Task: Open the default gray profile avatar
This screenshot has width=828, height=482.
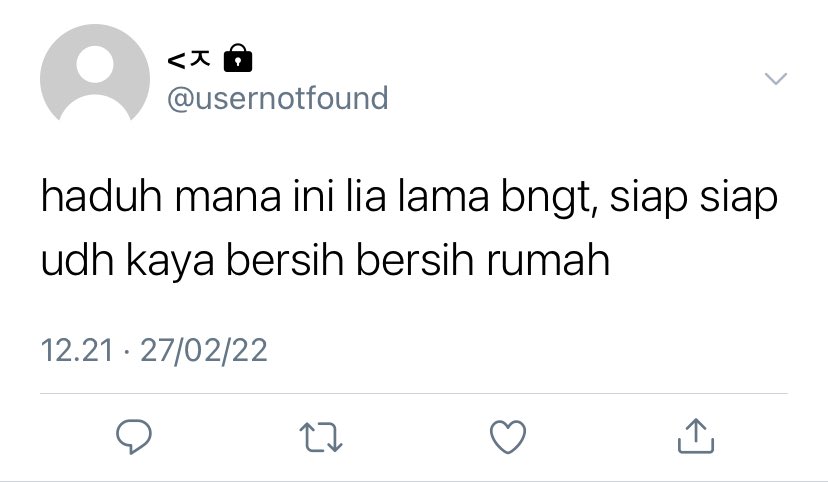Action: coord(95,73)
